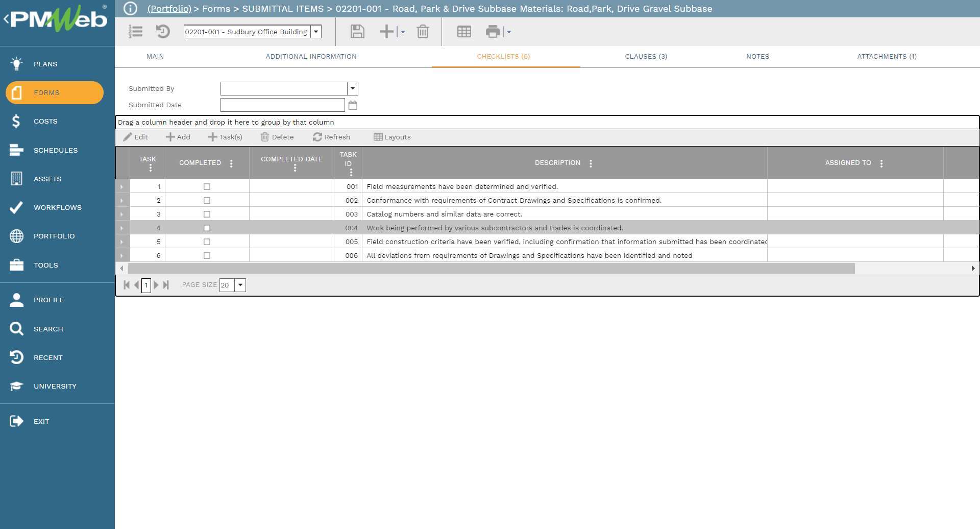The width and height of the screenshot is (980, 529).
Task: Click Edit in the checklist toolbar
Action: [135, 137]
